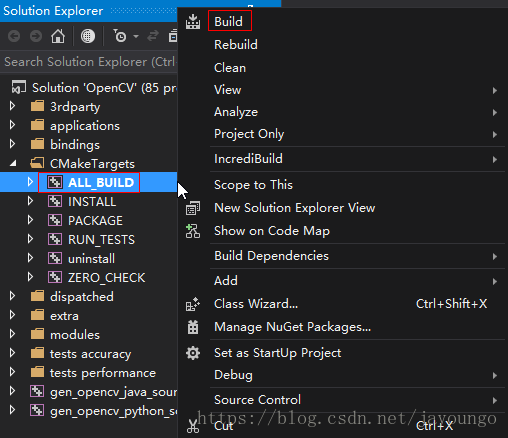
Task: Click the New Solution Explorer View icon
Action: tap(193, 208)
